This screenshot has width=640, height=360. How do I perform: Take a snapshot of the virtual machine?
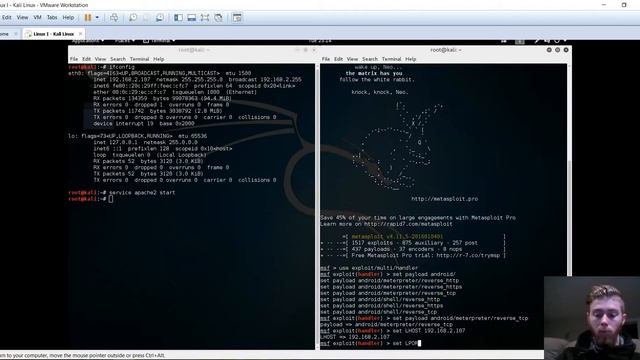click(x=133, y=18)
